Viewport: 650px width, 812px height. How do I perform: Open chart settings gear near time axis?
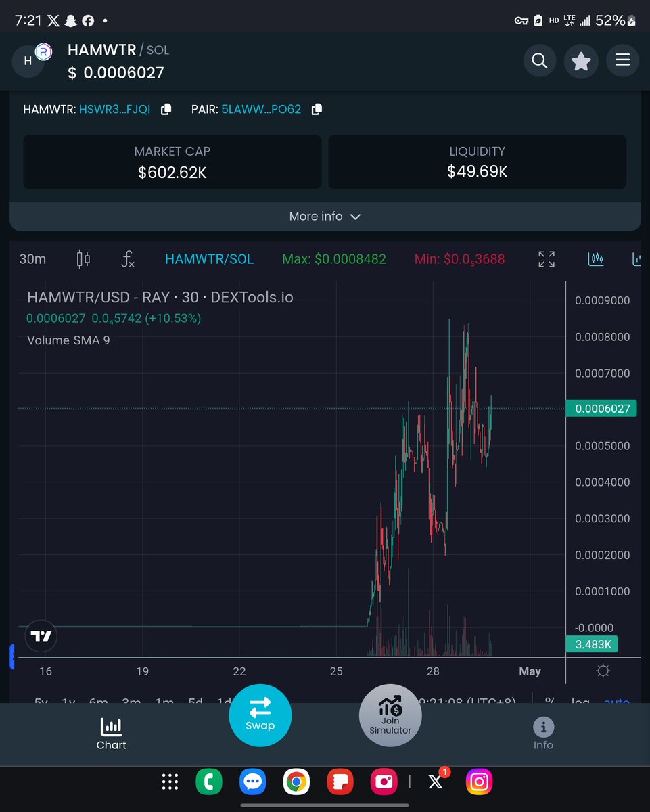pos(603,671)
